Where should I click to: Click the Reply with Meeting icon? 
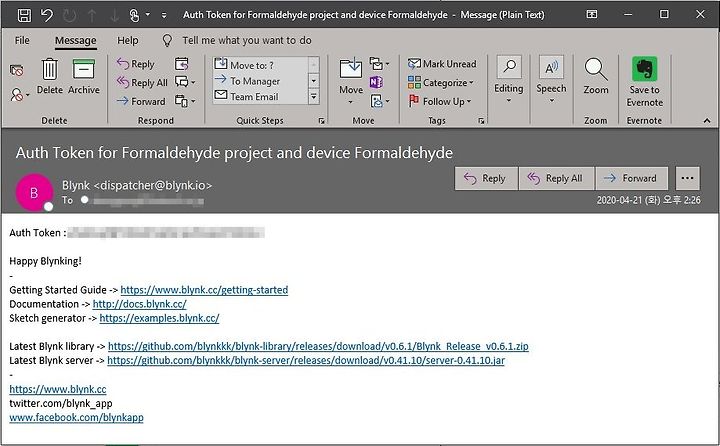point(182,64)
